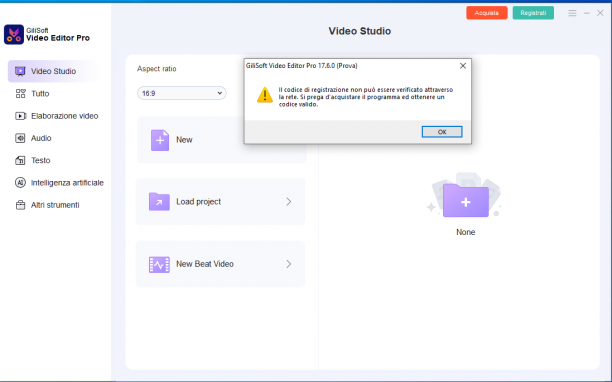The image size is (612, 382).
Task: Click the New Beat Video text
Action: [205, 264]
